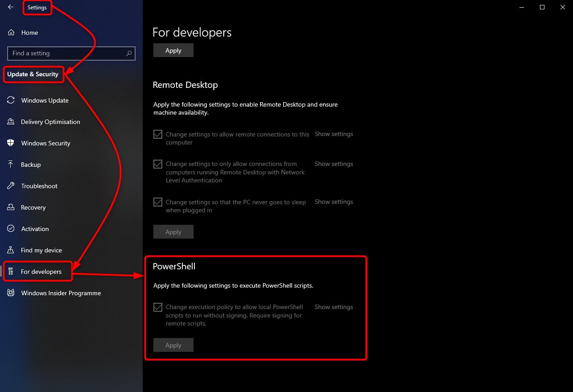Screen dimensions: 573x392
Task: Show settings for Network Level Authentication
Action: (x=334, y=164)
